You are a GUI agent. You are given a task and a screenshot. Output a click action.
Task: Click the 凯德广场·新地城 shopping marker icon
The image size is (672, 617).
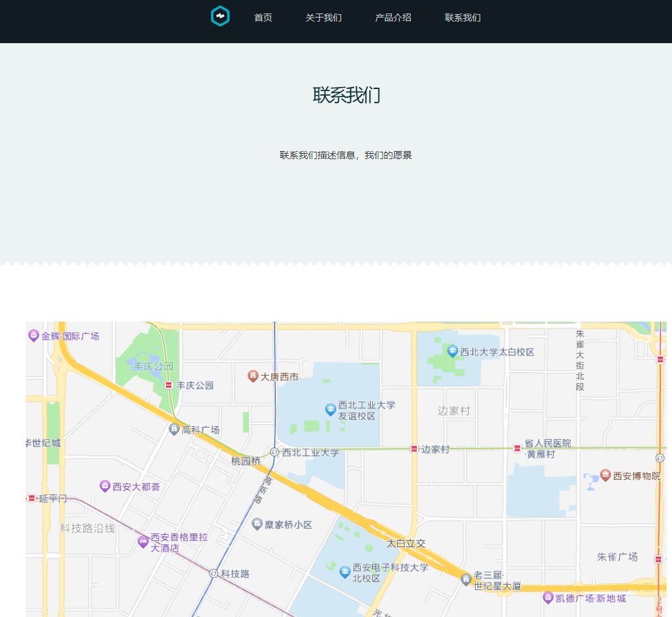pyautogui.click(x=548, y=597)
